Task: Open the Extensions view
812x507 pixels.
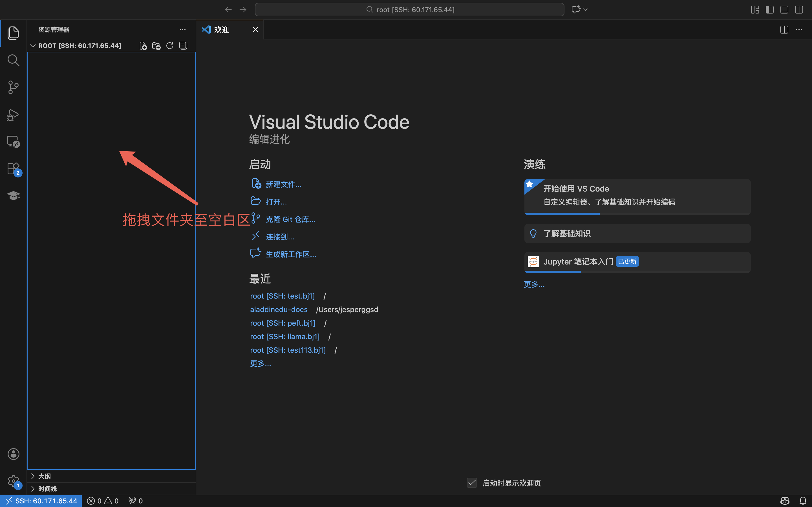Action: (x=13, y=168)
